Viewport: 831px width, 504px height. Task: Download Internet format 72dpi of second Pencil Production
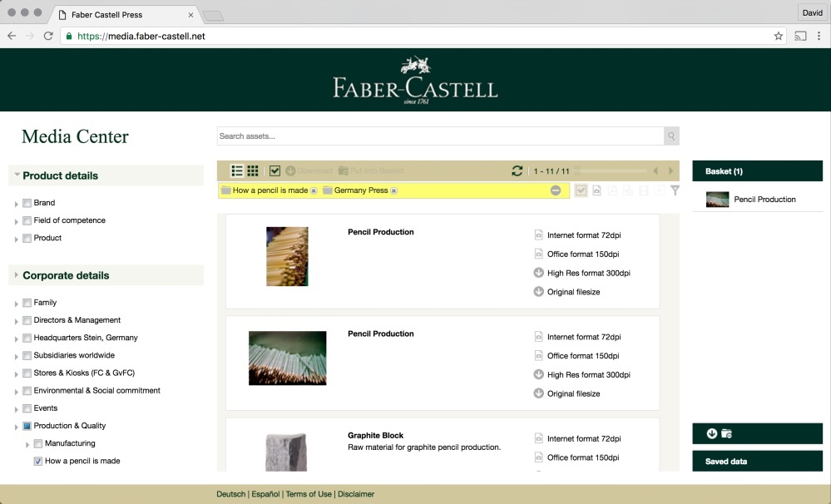577,337
